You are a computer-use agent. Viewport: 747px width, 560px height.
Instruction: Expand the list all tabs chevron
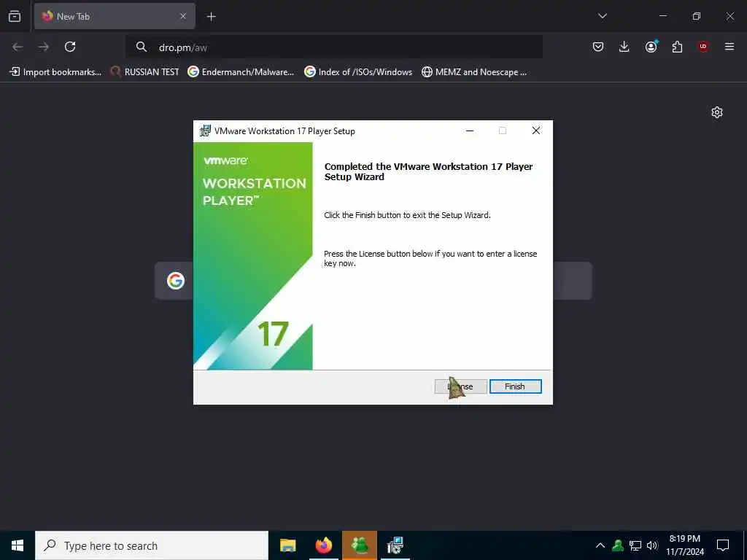coord(602,16)
